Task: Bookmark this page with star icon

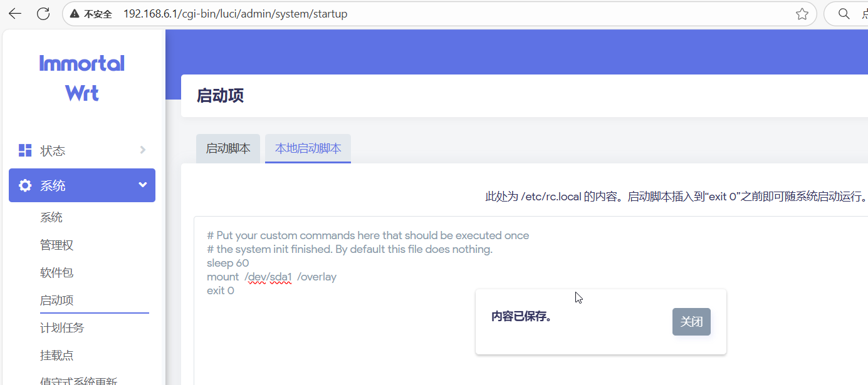Action: [x=802, y=14]
